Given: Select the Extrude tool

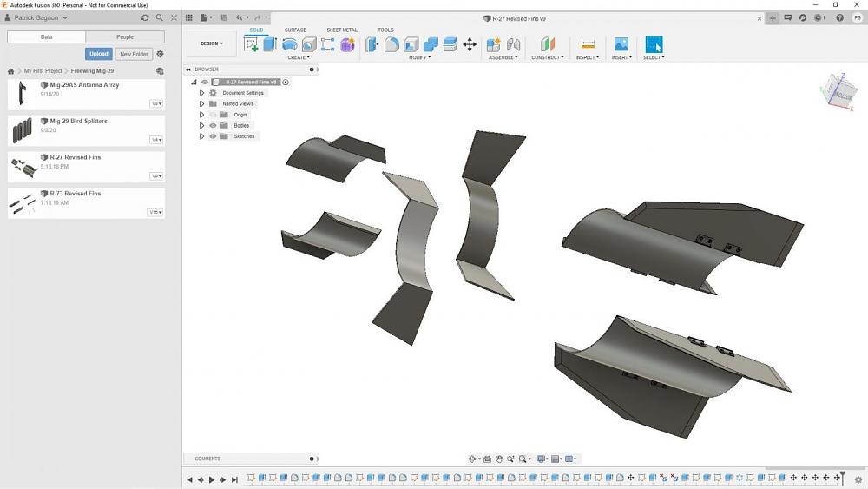Looking at the screenshot, I should [270, 44].
